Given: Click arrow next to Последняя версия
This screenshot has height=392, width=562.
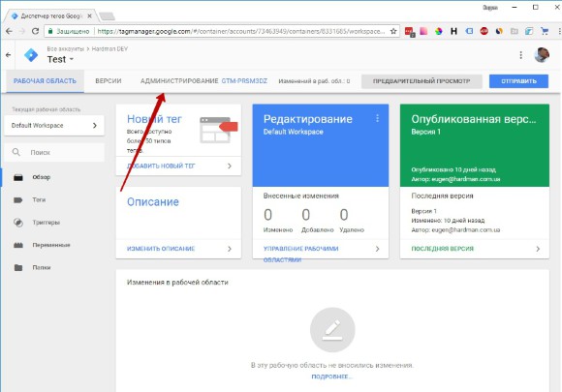Looking at the screenshot, I should (538, 249).
